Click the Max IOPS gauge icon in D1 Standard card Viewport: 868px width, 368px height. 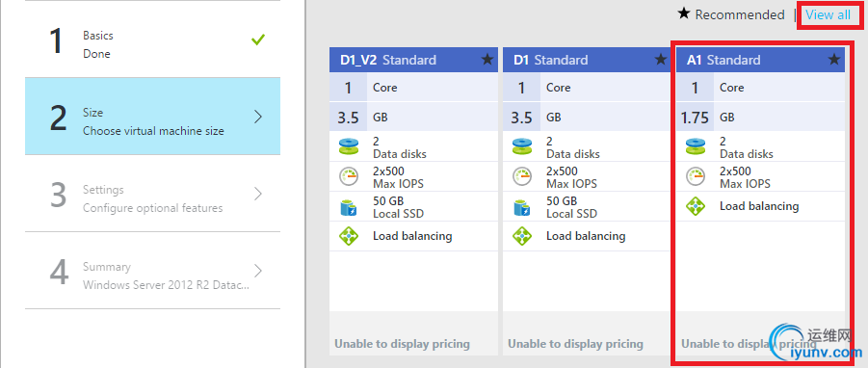pos(522,177)
